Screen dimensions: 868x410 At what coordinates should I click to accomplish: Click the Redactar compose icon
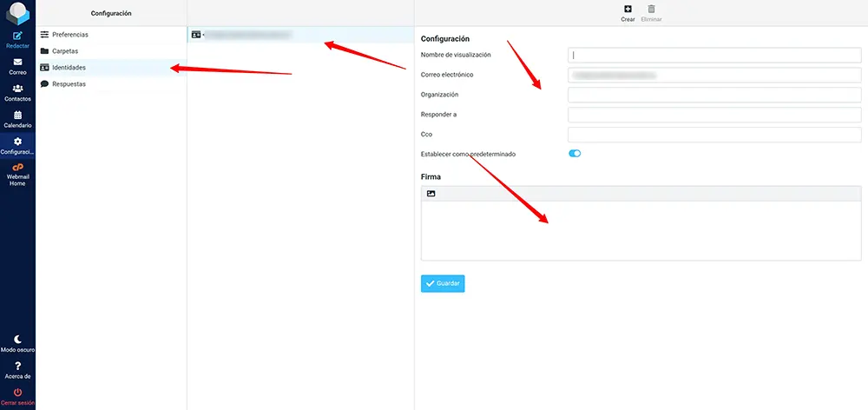click(x=17, y=36)
